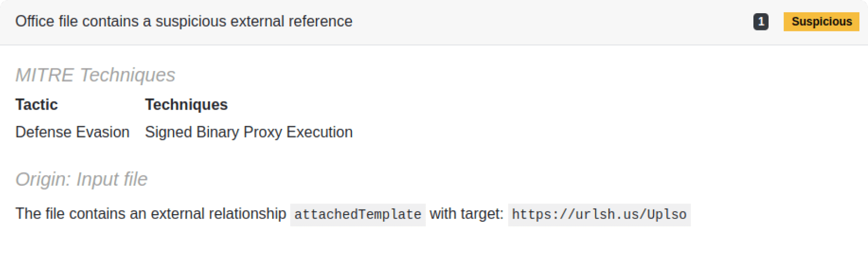Click the word 'MITRE' in the section heading
The width and height of the screenshot is (868, 274).
[x=45, y=75]
